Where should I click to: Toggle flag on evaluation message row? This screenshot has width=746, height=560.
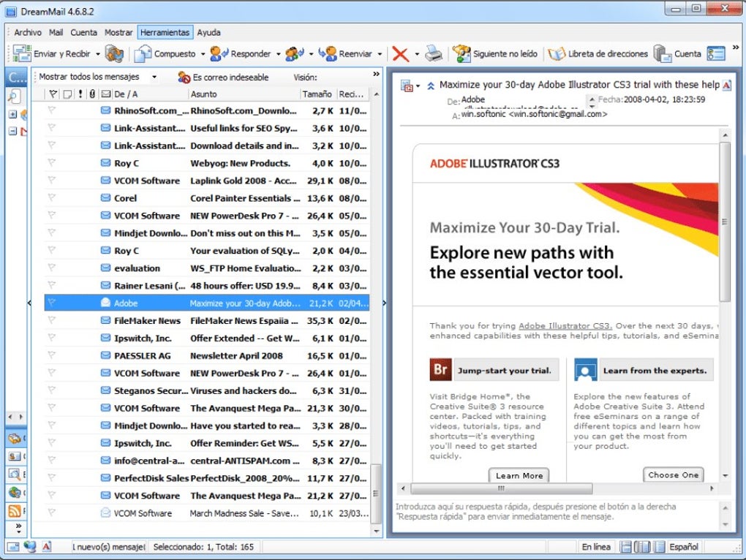coord(52,268)
